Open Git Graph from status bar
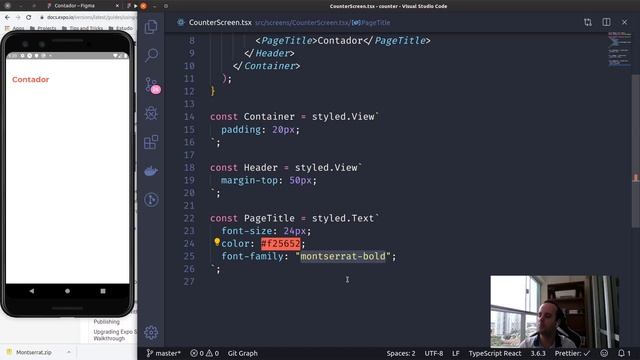This screenshot has height=360, width=640. (x=242, y=353)
